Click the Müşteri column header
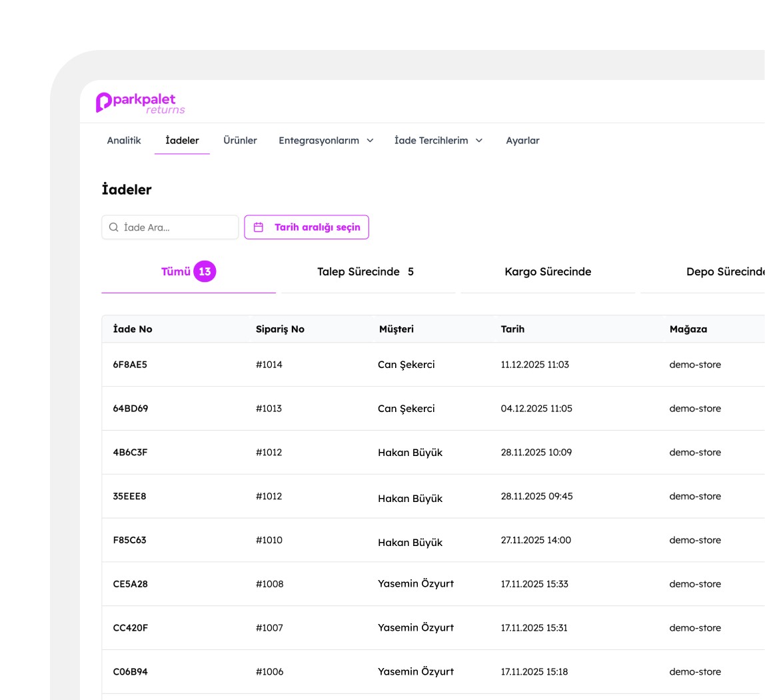This screenshot has height=700, width=765. point(396,329)
